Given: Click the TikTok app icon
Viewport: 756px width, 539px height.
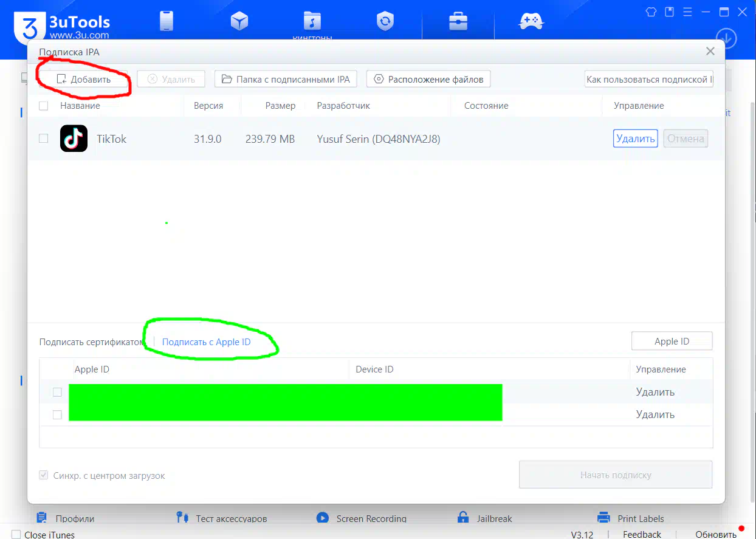Looking at the screenshot, I should 74,139.
